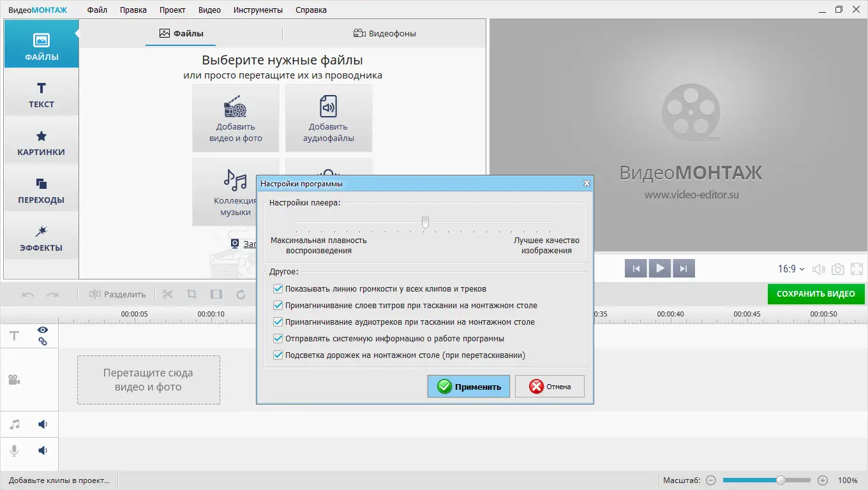Uncheck Примагничивание слоев титров option

[278, 306]
